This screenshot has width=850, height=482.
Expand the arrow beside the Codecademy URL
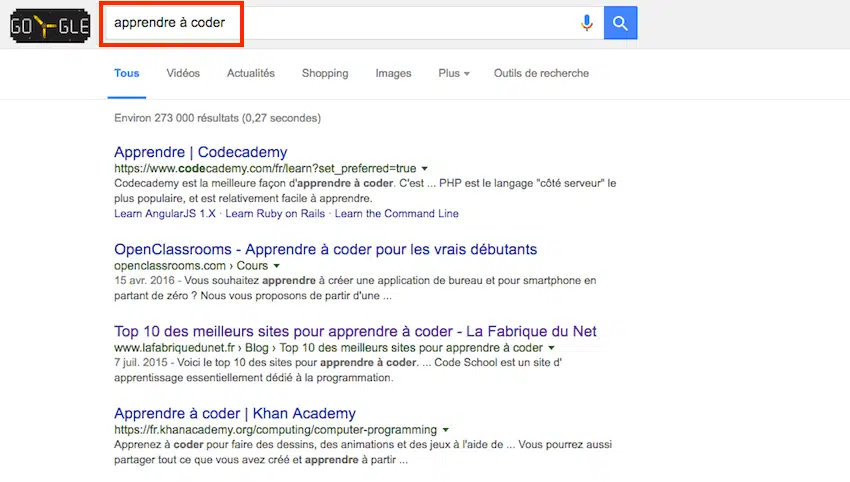[425, 169]
